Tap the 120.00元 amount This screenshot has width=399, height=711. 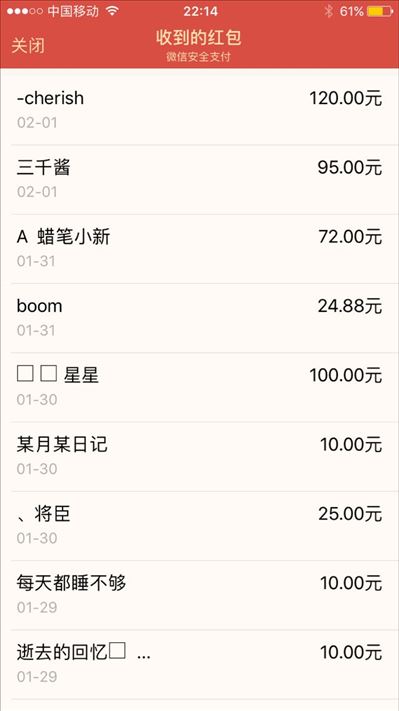[x=345, y=98]
